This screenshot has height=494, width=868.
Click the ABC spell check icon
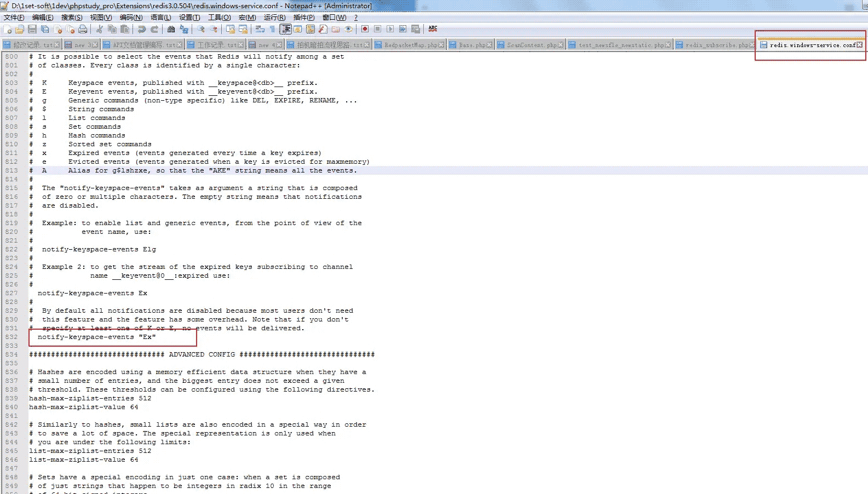pos(433,28)
